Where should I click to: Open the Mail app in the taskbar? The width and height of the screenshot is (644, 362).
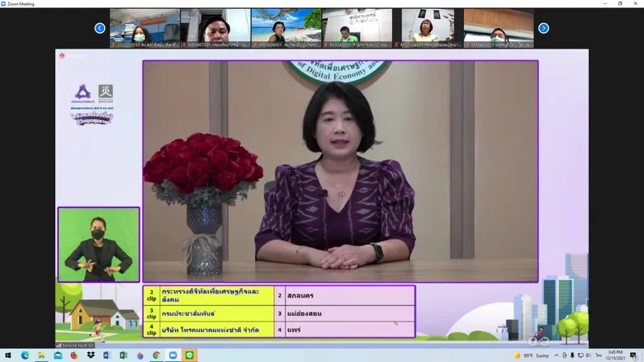[x=58, y=355]
